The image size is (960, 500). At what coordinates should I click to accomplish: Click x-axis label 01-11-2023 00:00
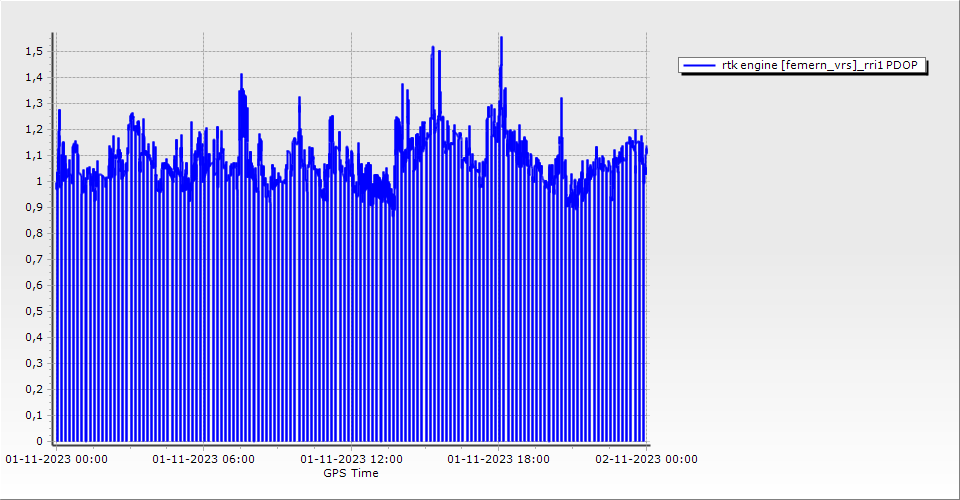[x=56, y=460]
